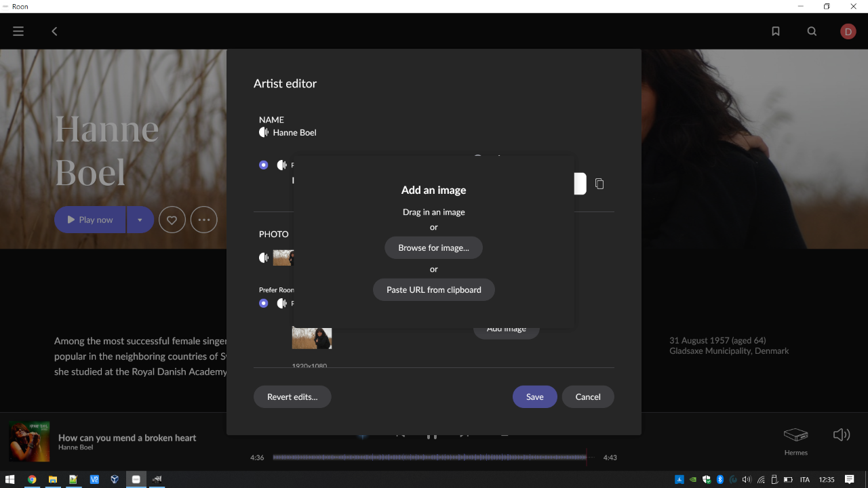Select the Hermes audio zone icon
This screenshot has height=488, width=868.
(x=796, y=434)
